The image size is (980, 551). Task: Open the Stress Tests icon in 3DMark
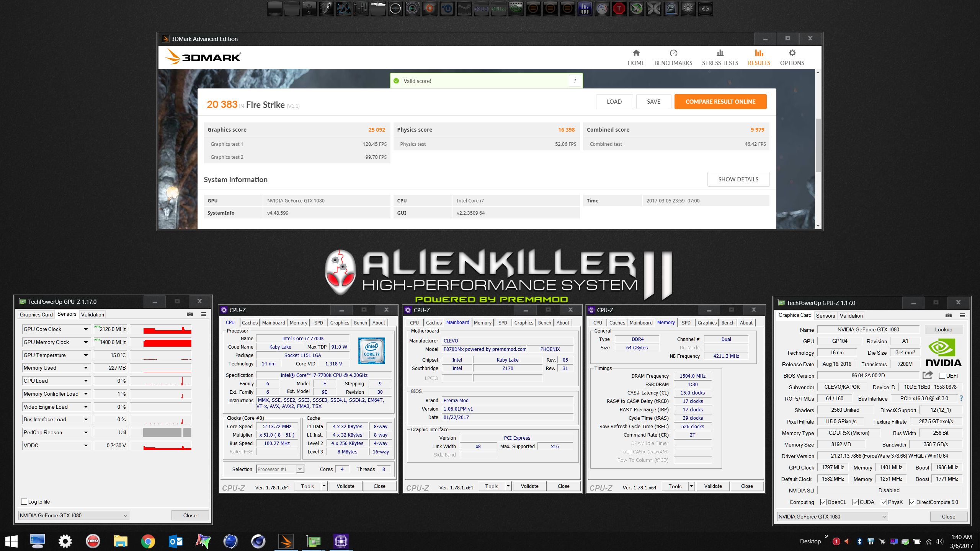click(x=720, y=53)
